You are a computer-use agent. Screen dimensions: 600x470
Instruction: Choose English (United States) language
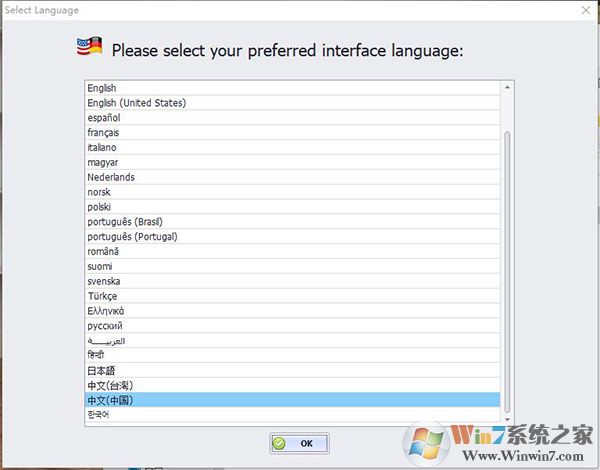tap(292, 103)
